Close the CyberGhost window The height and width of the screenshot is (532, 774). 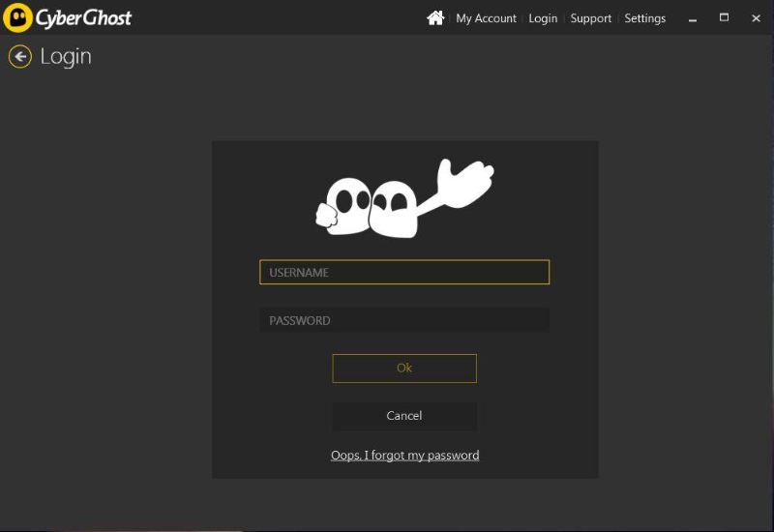tap(756, 18)
